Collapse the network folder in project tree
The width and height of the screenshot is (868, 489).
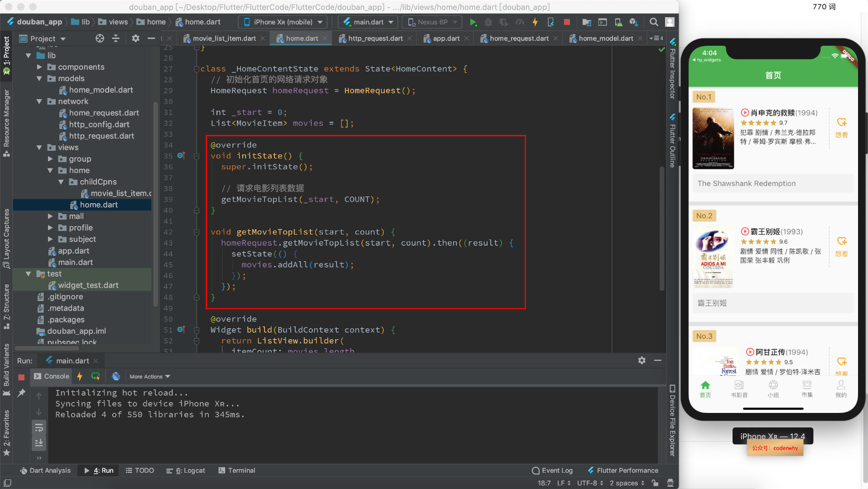(39, 101)
